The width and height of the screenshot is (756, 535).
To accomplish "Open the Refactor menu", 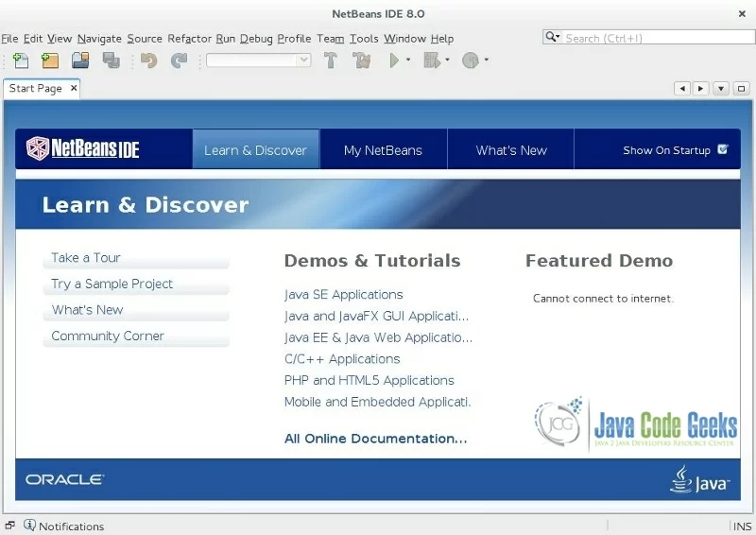I will click(x=190, y=39).
